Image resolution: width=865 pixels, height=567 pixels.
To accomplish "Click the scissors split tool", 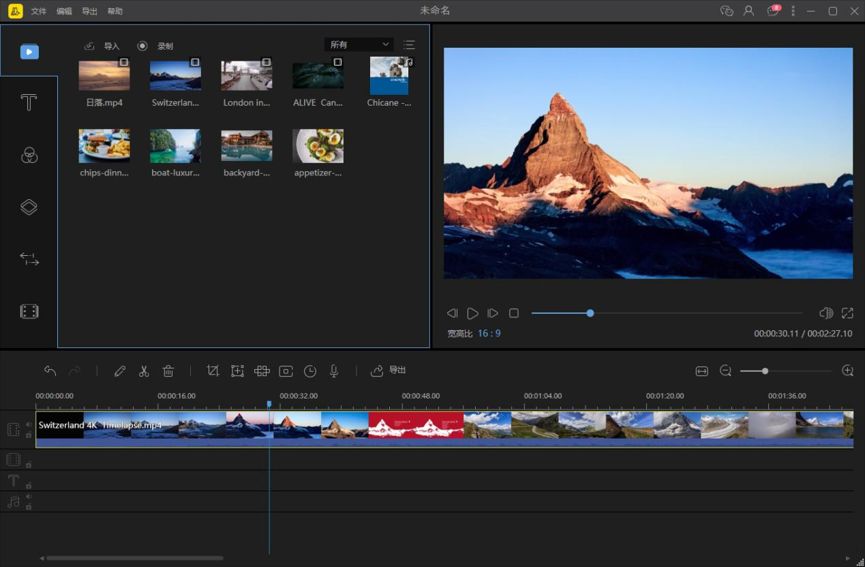I will [144, 371].
